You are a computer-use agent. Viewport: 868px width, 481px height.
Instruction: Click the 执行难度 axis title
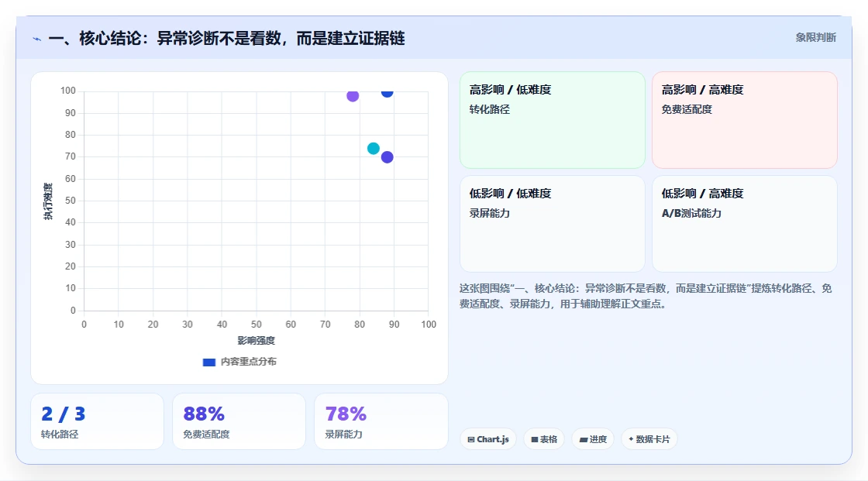pyautogui.click(x=48, y=201)
